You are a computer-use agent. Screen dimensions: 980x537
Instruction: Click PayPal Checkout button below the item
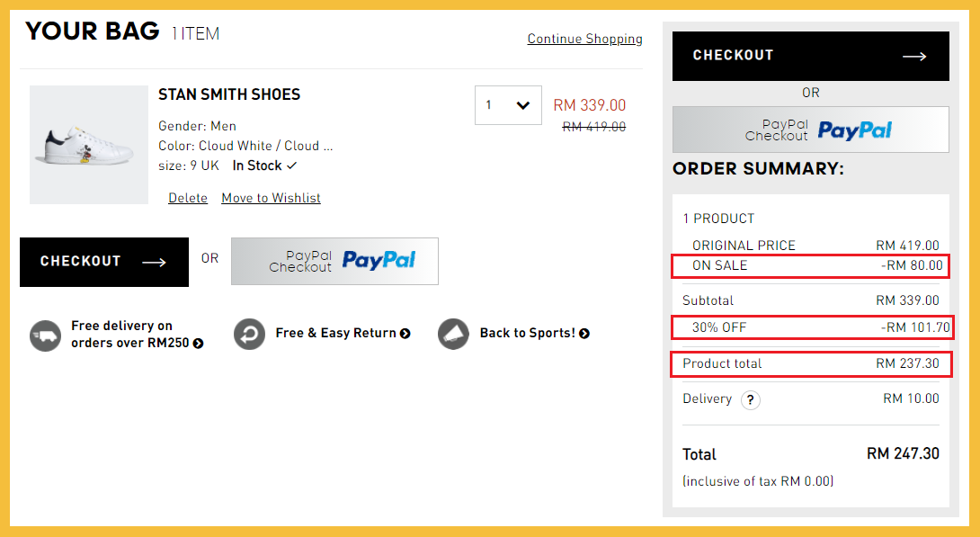(334, 261)
